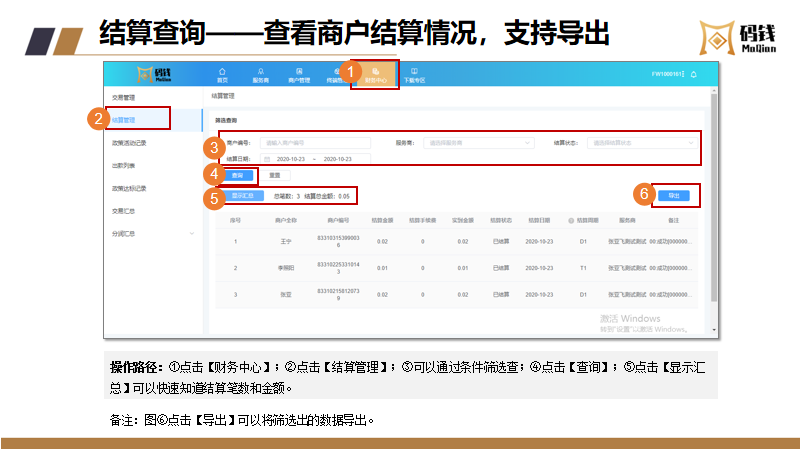800x450 pixels.
Task: Click the notification bell icon
Action: click(x=694, y=74)
